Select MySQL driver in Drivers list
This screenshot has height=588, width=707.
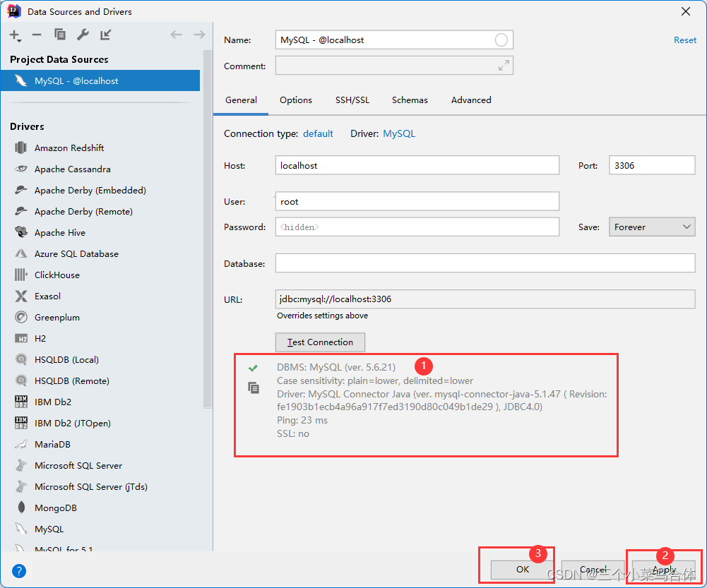pyautogui.click(x=49, y=529)
